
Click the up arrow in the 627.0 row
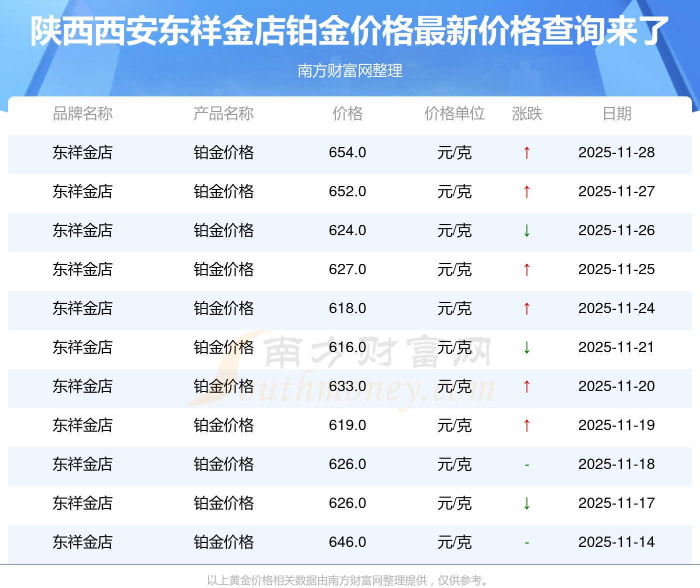(x=526, y=270)
